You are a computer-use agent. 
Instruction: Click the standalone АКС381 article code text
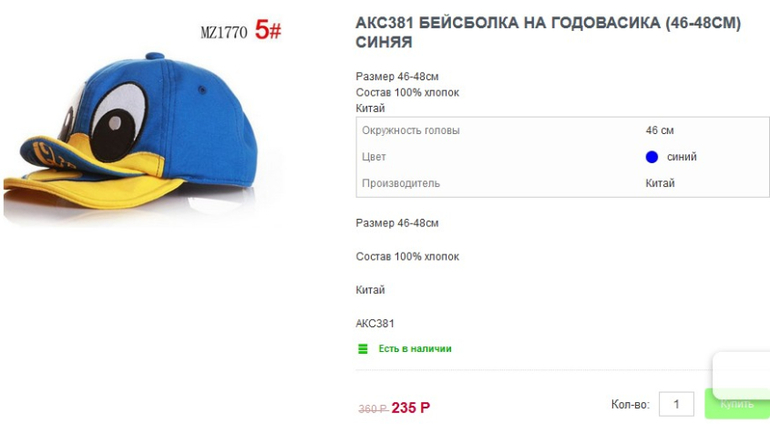click(x=375, y=324)
